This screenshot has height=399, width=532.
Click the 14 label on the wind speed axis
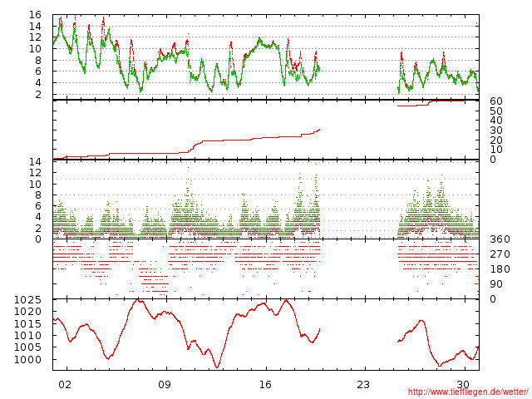(35, 162)
